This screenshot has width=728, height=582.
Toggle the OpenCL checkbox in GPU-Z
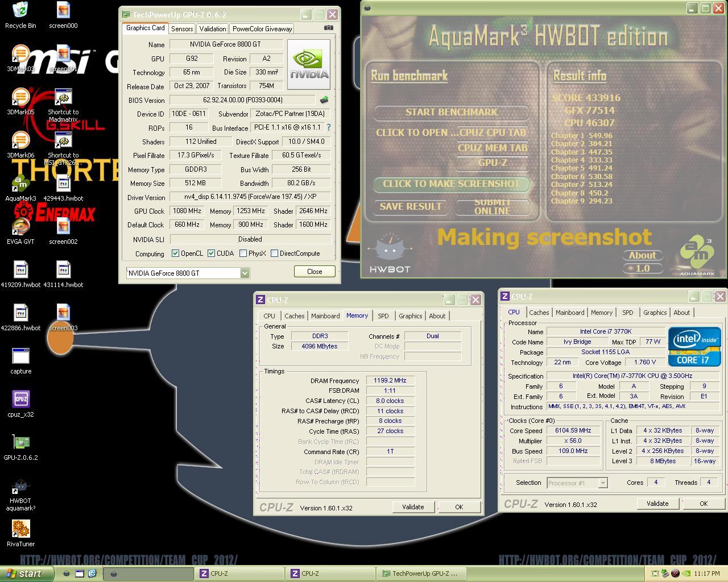(175, 253)
